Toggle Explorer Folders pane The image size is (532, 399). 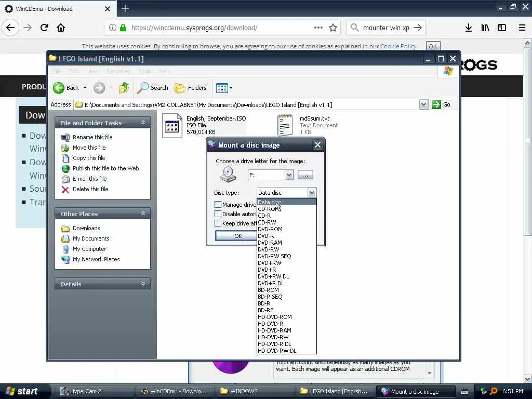pos(190,88)
